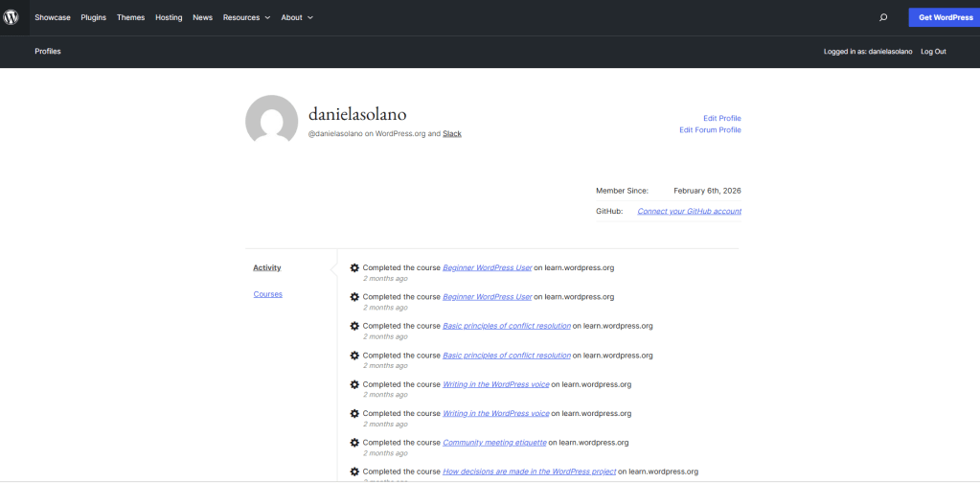Go to the Plugins page

point(94,17)
